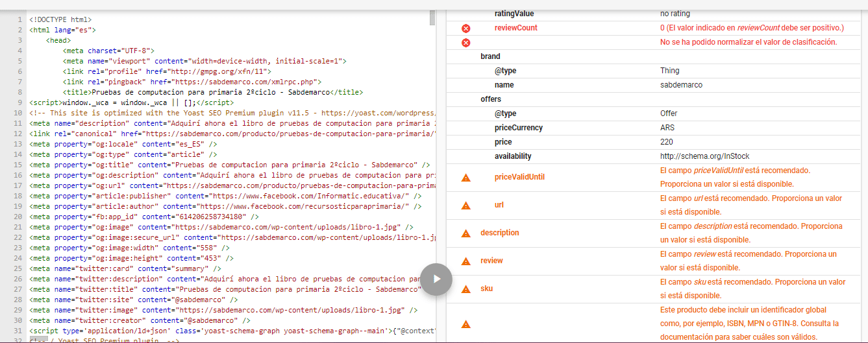Image resolution: width=868 pixels, height=343 pixels.
Task: Place cursor on the DOCTYPE html line
Action: [60, 20]
